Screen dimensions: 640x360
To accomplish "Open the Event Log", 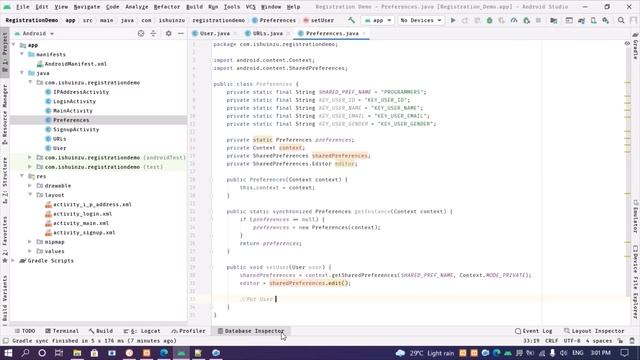I will point(533,331).
